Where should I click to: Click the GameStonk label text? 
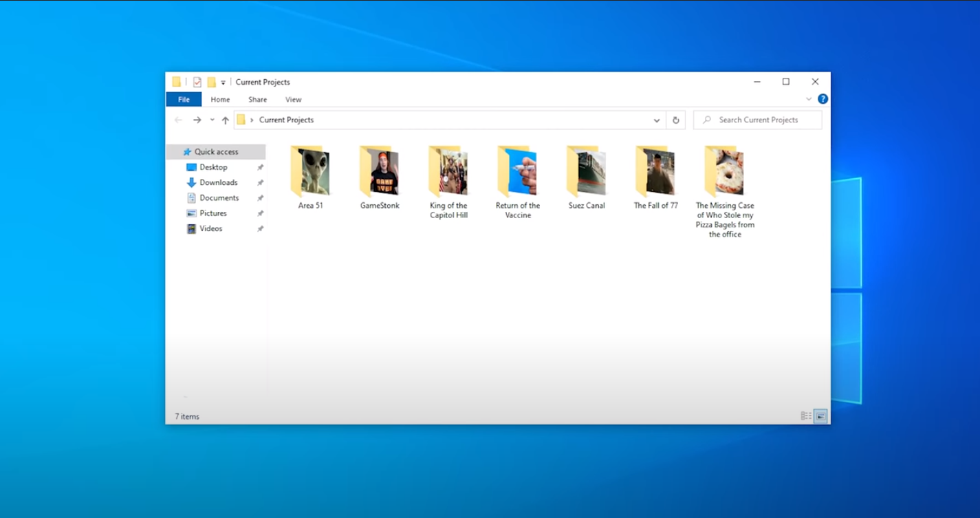(x=380, y=206)
